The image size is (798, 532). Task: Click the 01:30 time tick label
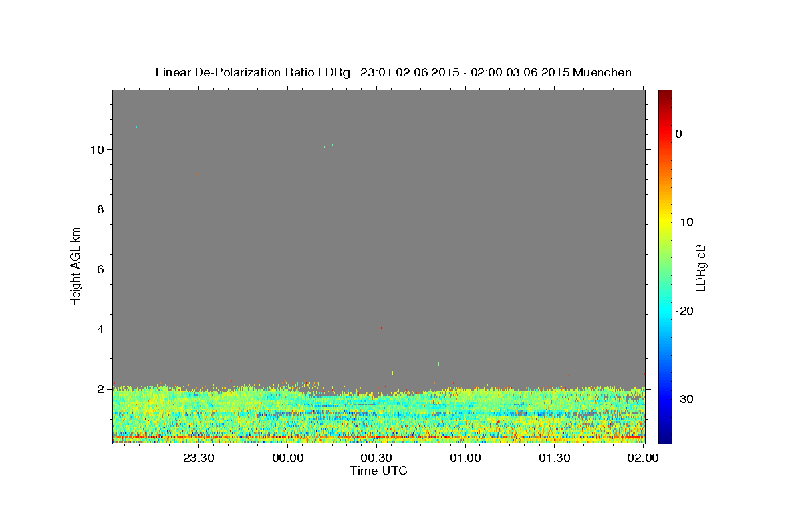[554, 458]
